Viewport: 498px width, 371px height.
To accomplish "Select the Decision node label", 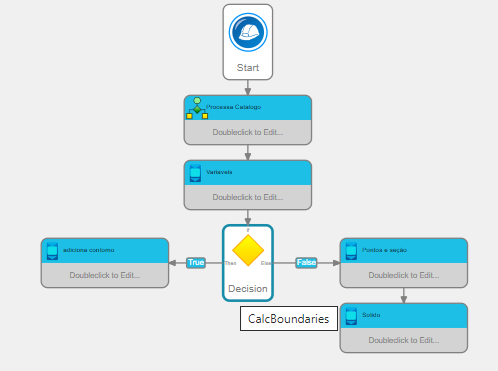I will (248, 289).
